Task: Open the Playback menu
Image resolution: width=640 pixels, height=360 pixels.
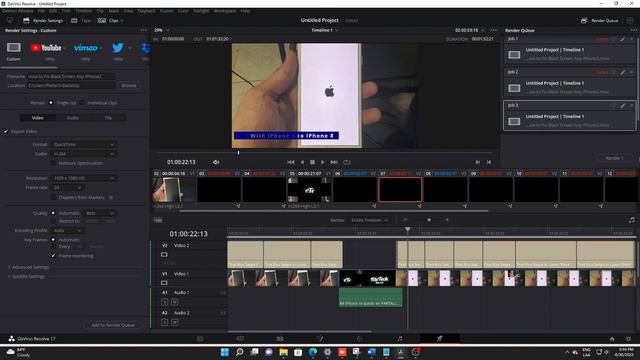Action: pos(146,11)
